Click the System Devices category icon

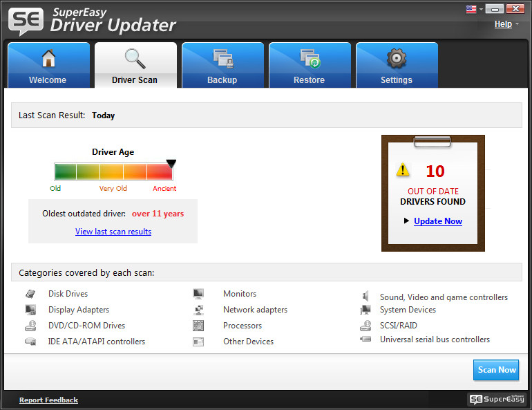(x=365, y=310)
